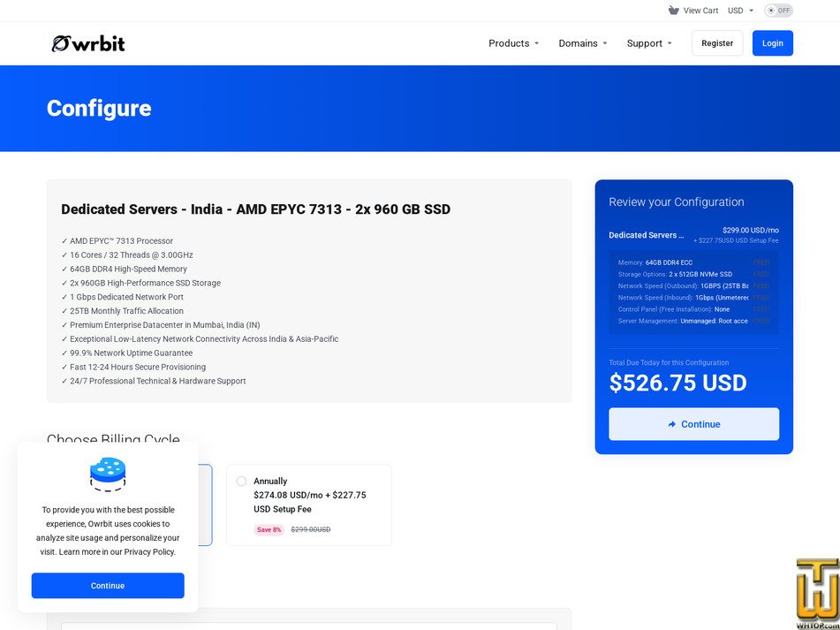Click the strikethrough $299.00USD price
The width and height of the screenshot is (840, 630).
tap(311, 530)
